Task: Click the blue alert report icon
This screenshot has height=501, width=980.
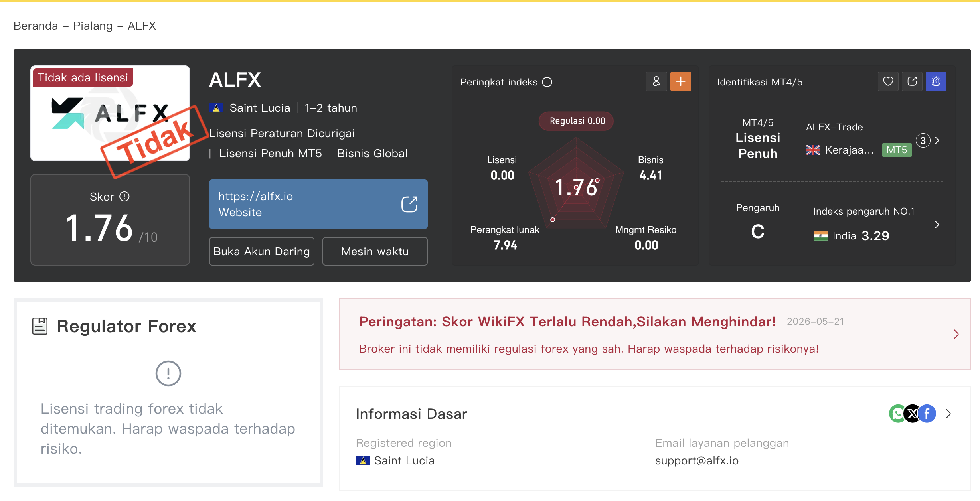Action: click(936, 81)
